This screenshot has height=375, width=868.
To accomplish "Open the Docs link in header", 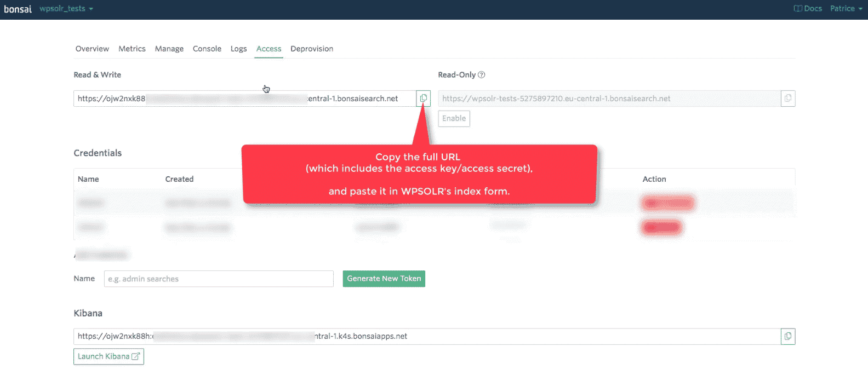I will (x=808, y=8).
